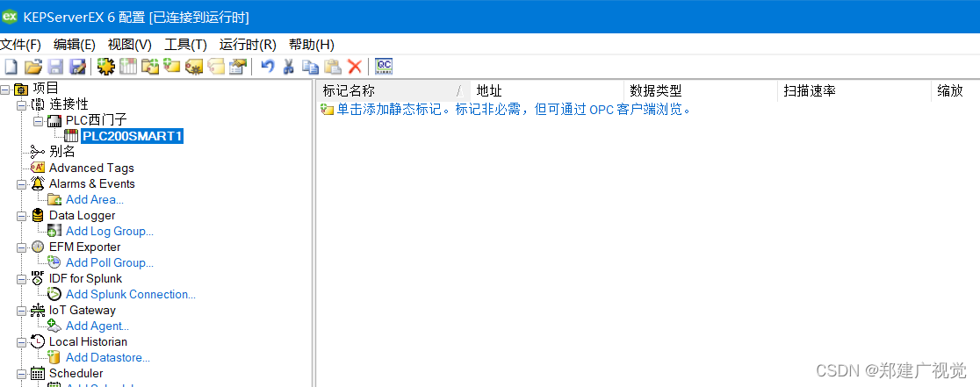Click the Add Log Group... link

(x=110, y=232)
